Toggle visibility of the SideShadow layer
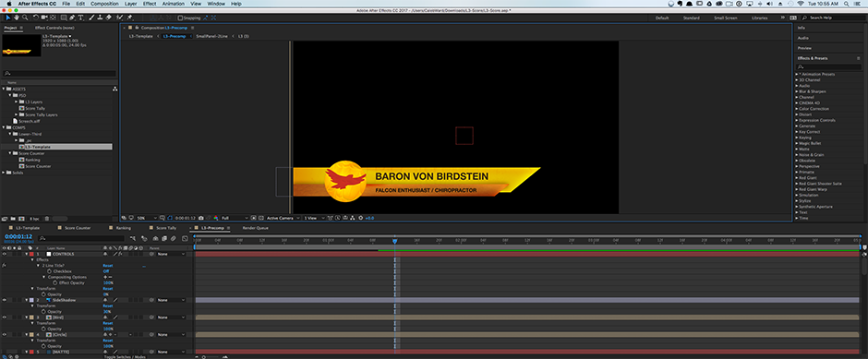Image resolution: width=868 pixels, height=359 pixels. pos(4,300)
